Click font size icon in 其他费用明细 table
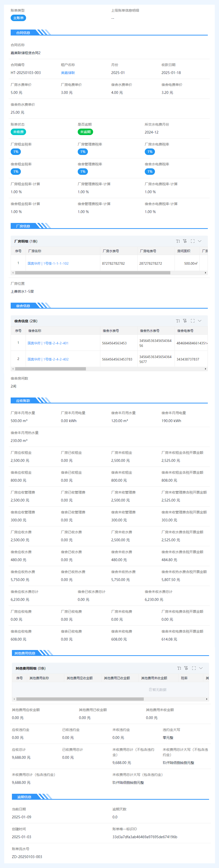Screen dimensions: 219x868 pyautogui.click(x=179, y=668)
